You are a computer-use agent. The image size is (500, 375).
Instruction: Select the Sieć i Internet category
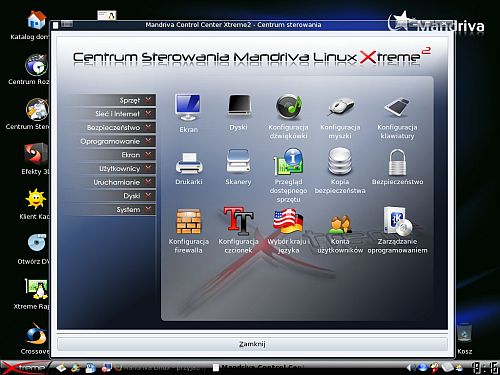[x=114, y=114]
